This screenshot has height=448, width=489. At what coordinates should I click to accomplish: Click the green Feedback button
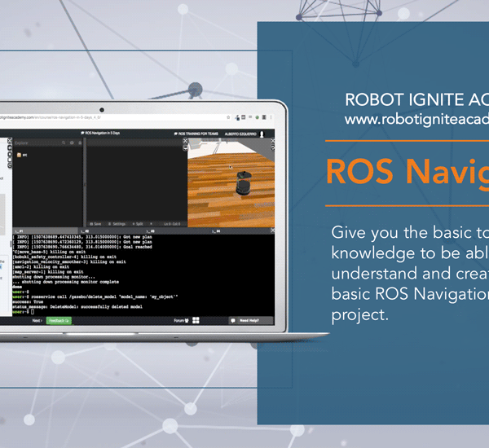click(x=59, y=320)
